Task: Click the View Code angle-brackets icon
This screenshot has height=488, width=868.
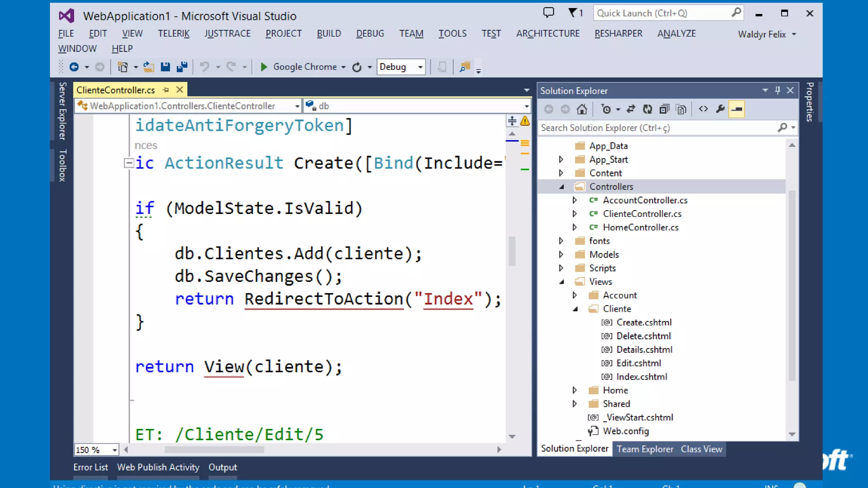Action: click(703, 109)
